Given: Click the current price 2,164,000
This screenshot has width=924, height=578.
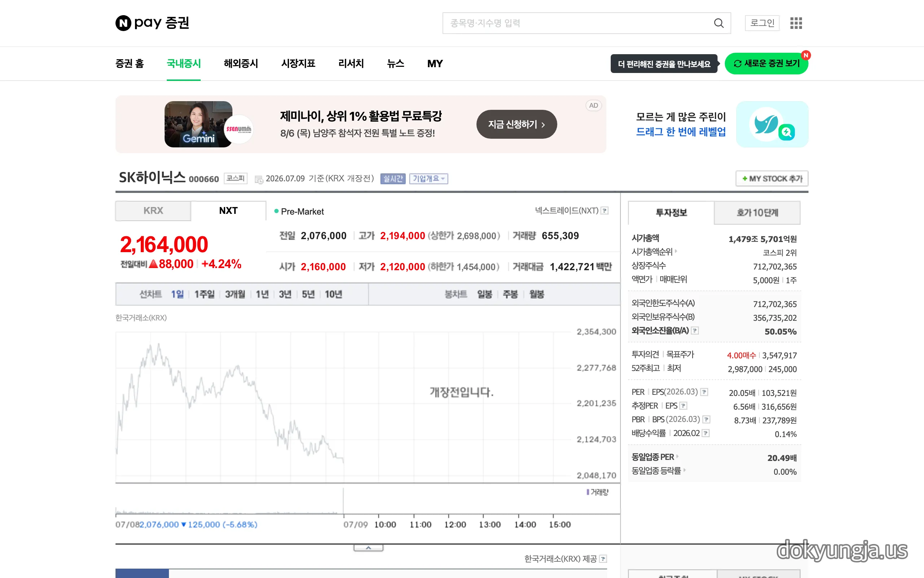Looking at the screenshot, I should [164, 245].
